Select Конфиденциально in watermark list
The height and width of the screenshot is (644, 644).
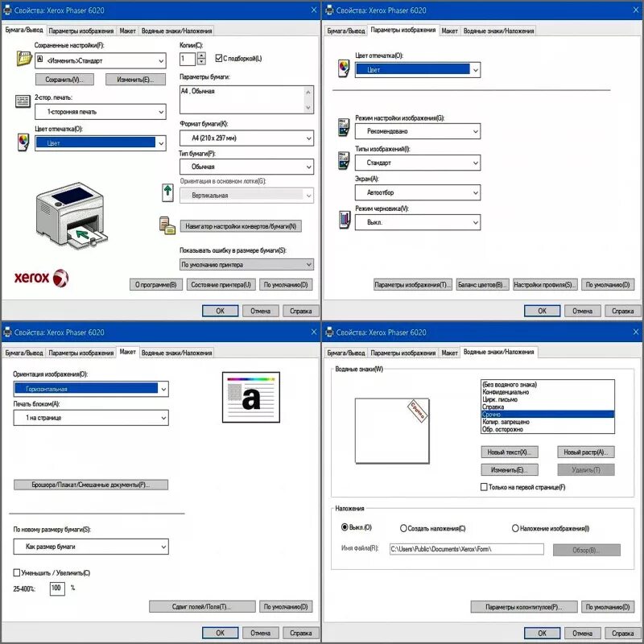tap(547, 392)
